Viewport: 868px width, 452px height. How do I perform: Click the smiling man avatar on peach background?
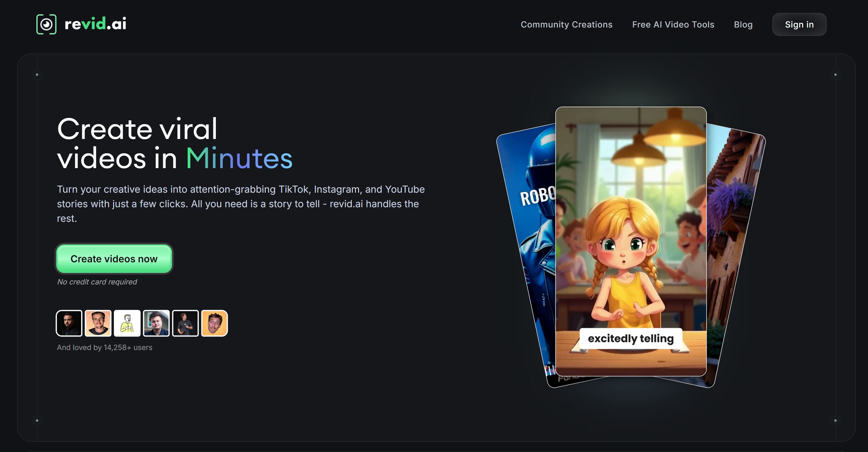pos(98,323)
